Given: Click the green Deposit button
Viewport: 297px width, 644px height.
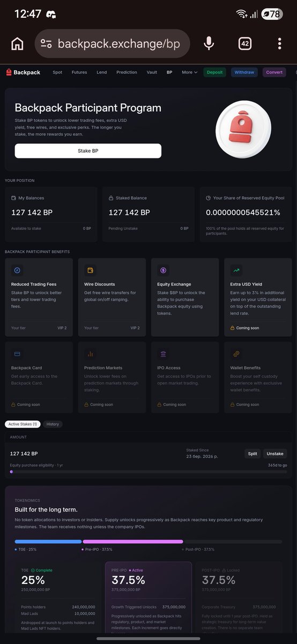Looking at the screenshot, I should pos(214,72).
